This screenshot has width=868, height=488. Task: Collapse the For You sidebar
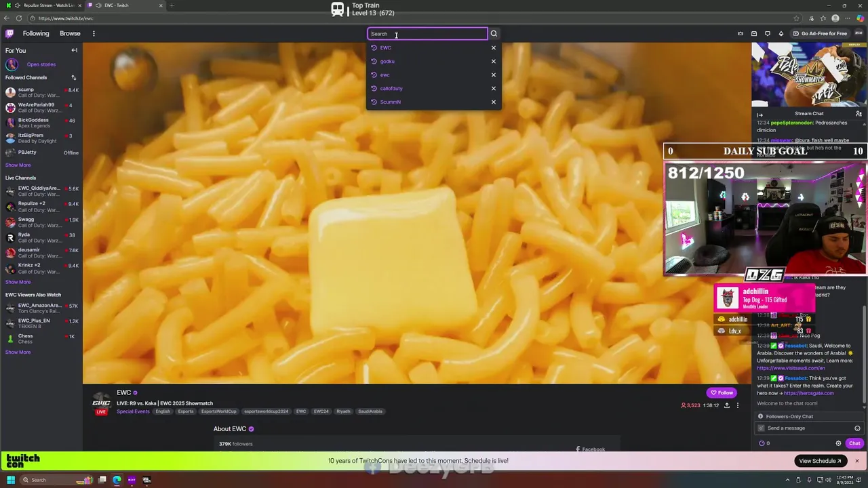75,50
